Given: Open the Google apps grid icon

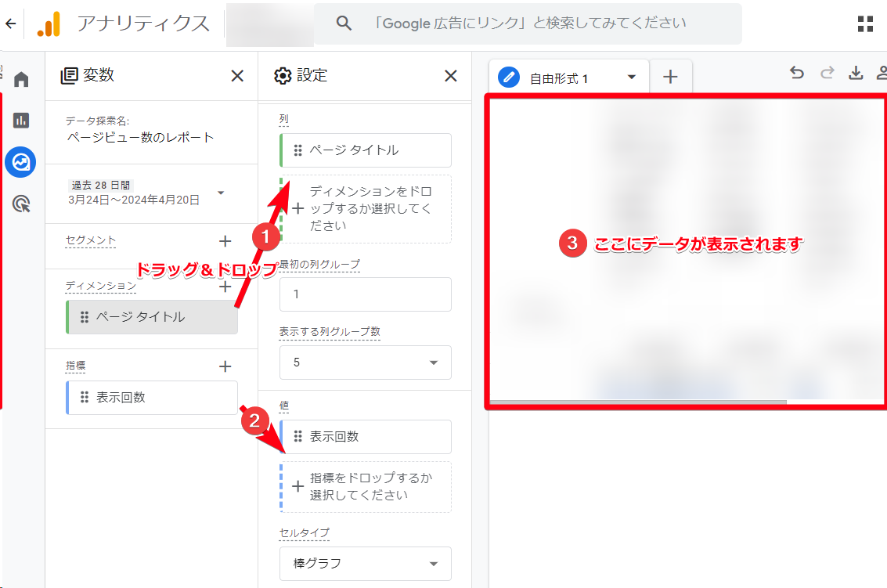Looking at the screenshot, I should tap(865, 23).
